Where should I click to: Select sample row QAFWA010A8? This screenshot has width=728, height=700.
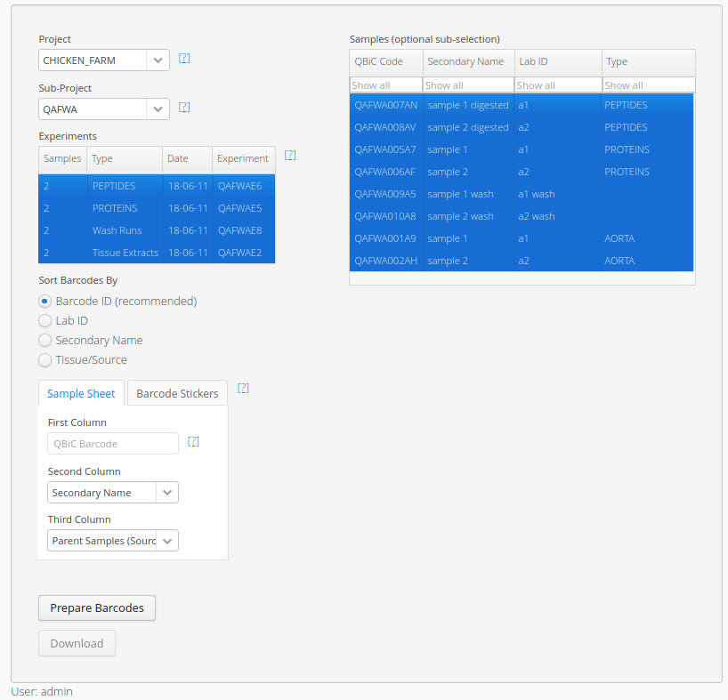(522, 217)
